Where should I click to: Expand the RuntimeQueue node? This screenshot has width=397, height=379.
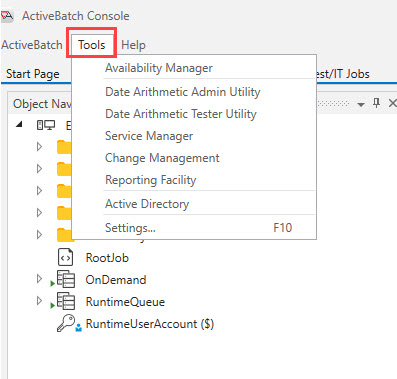pyautogui.click(x=39, y=301)
